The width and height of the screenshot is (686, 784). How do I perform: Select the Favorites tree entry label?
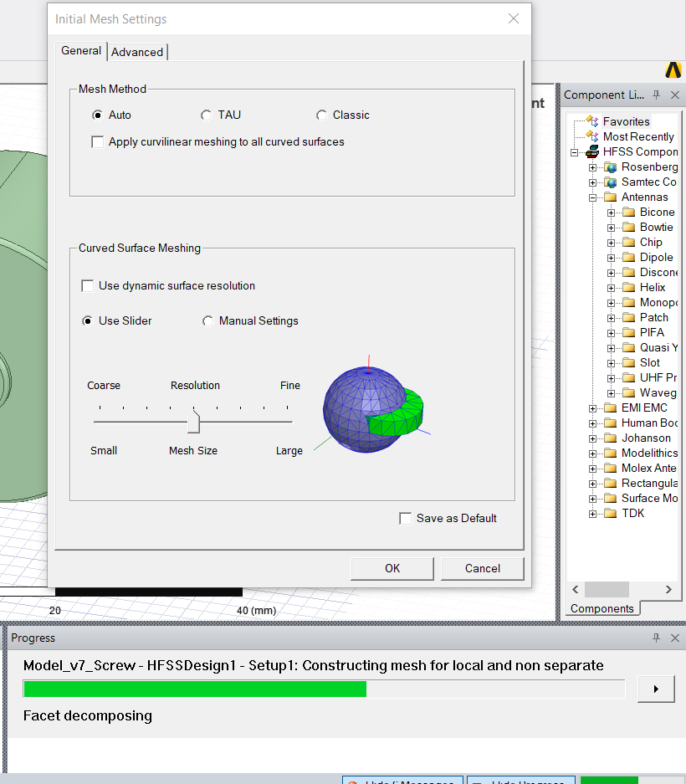[x=626, y=121]
